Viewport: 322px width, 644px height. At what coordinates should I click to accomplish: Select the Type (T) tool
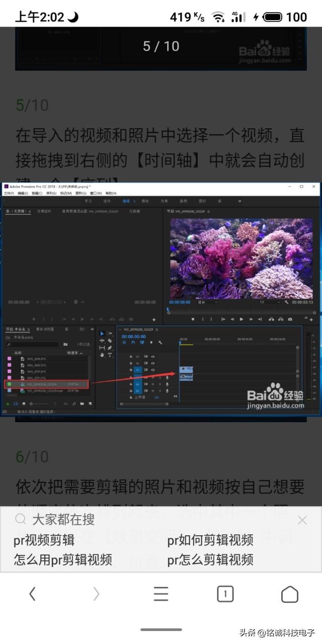point(110,355)
